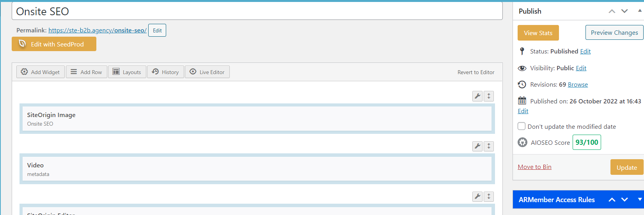This screenshot has width=644, height=215.
Task: Click the Onsite SEO title field
Action: coord(257,11)
